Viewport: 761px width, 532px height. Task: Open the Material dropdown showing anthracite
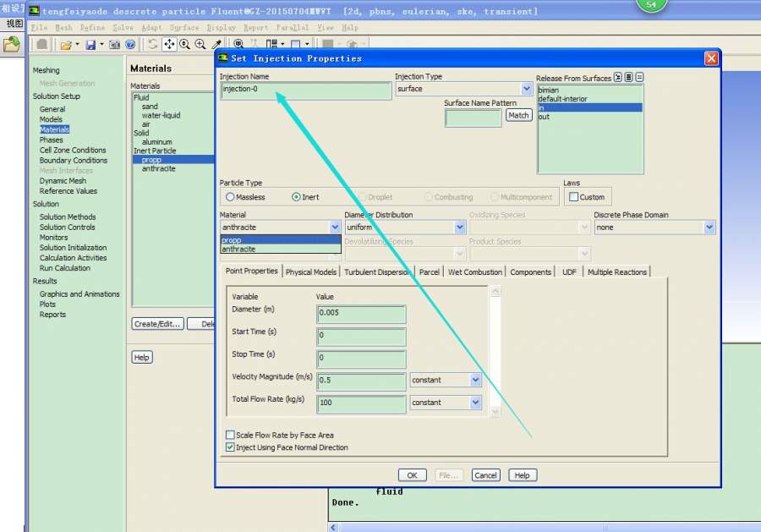(335, 228)
